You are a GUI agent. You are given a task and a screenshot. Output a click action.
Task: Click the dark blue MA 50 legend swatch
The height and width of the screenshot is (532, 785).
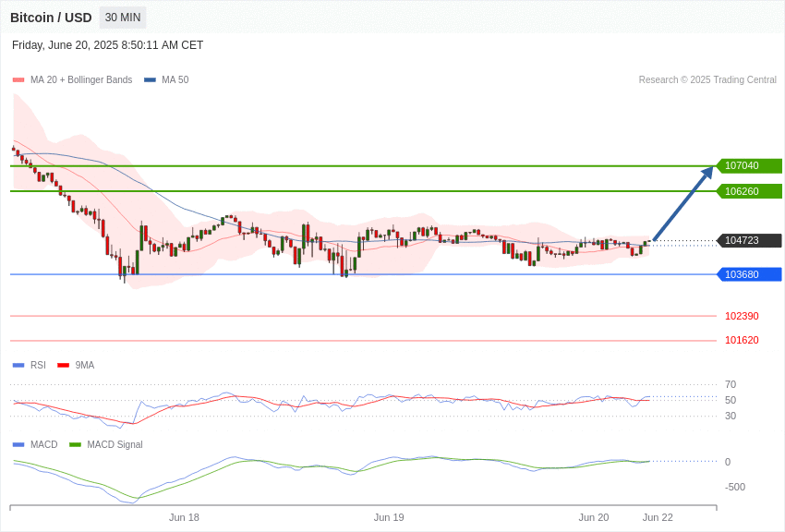tap(151, 79)
